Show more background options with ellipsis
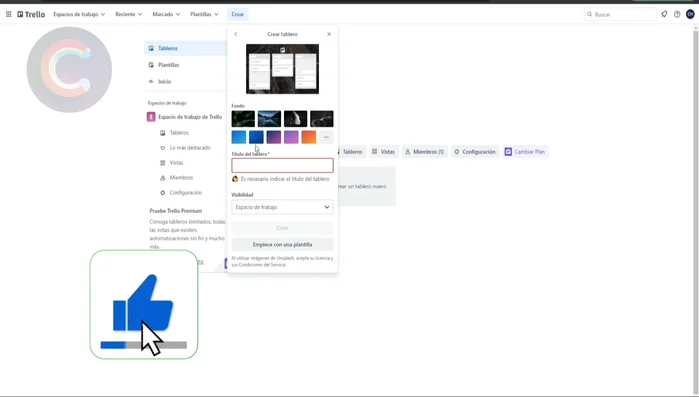 coord(326,137)
